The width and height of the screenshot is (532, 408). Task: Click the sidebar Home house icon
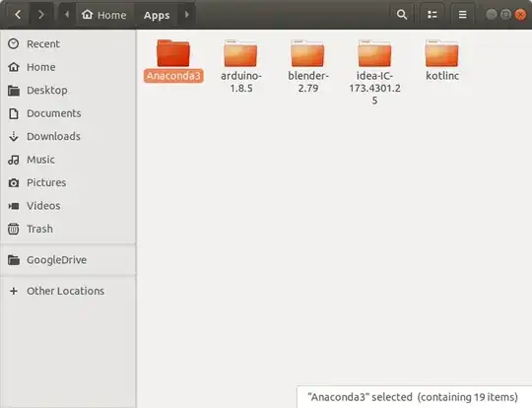14,67
